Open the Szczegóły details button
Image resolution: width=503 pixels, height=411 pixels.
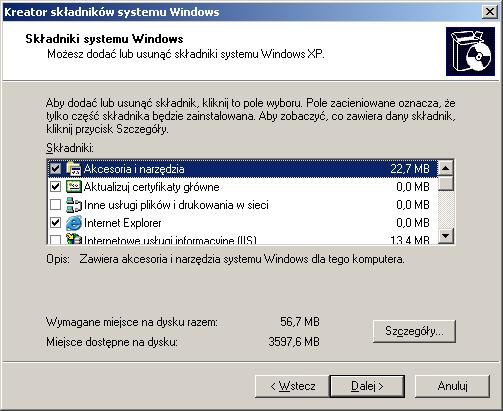pyautogui.click(x=414, y=331)
